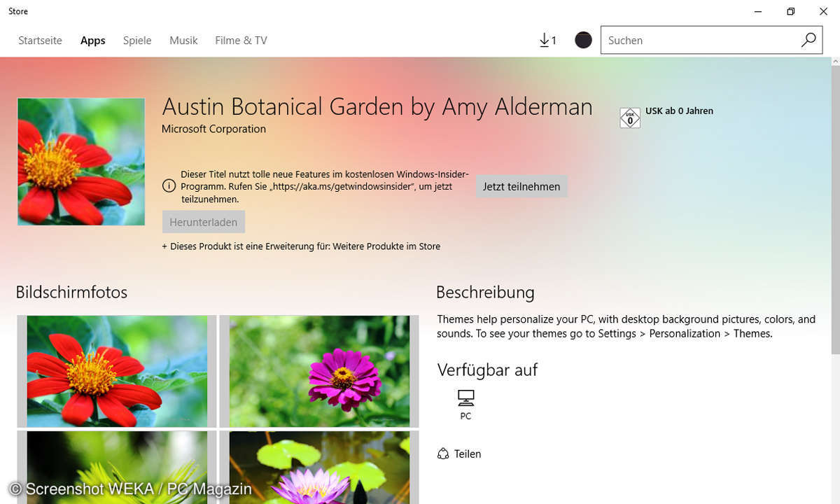Open the magenta zinnia screenshot thumbnail

(x=319, y=371)
